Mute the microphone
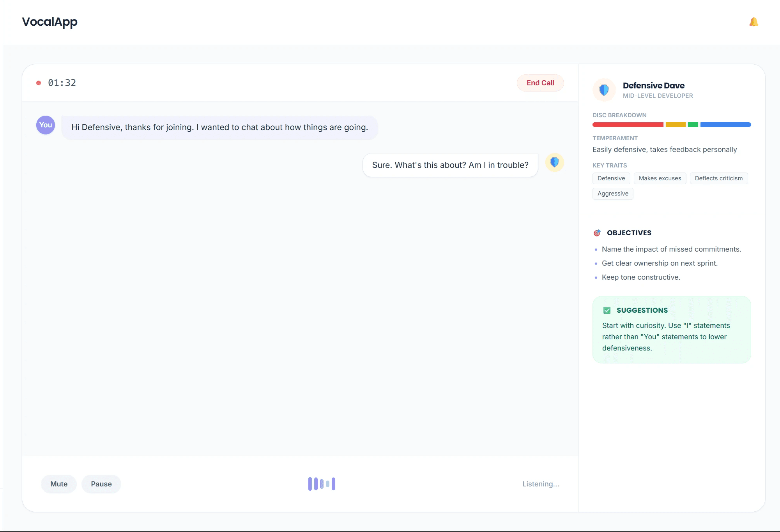The height and width of the screenshot is (532, 780). pyautogui.click(x=59, y=484)
